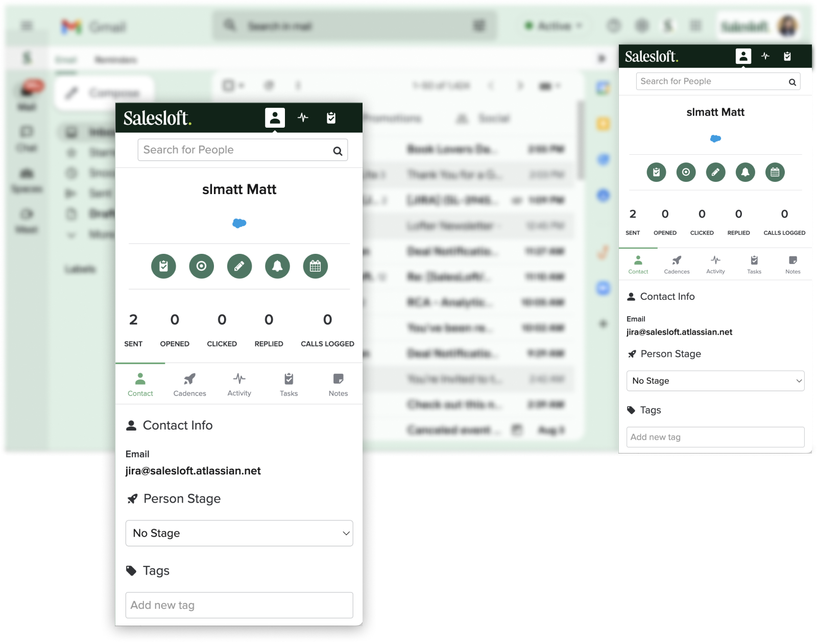Click the activity pulse icon in the enlarged panel header
Image resolution: width=817 pixels, height=644 pixels.
tap(303, 118)
